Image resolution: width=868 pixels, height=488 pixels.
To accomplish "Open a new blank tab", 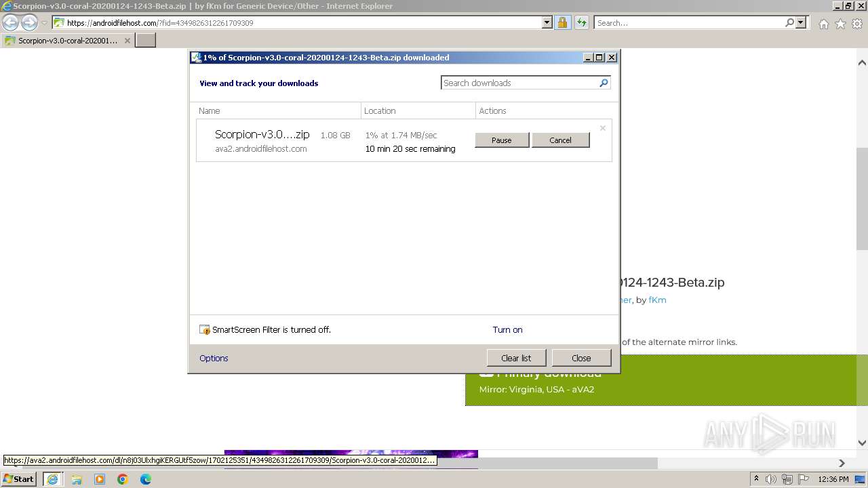I will [145, 41].
